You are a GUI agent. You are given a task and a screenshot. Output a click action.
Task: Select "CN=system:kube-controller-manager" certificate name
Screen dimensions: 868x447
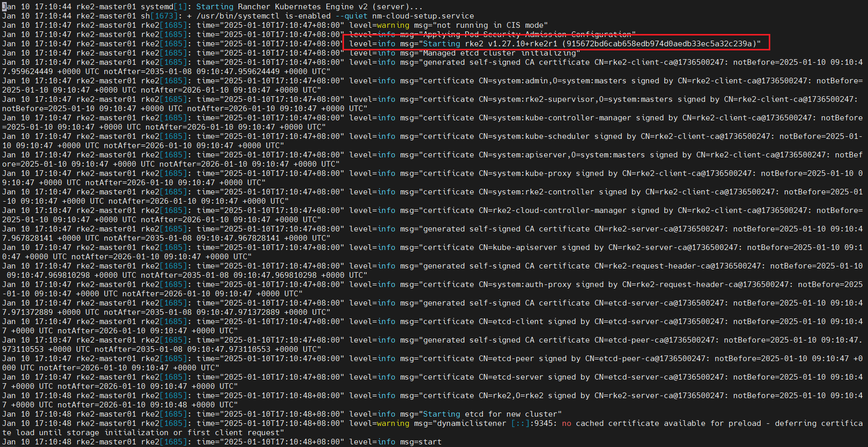click(555, 118)
